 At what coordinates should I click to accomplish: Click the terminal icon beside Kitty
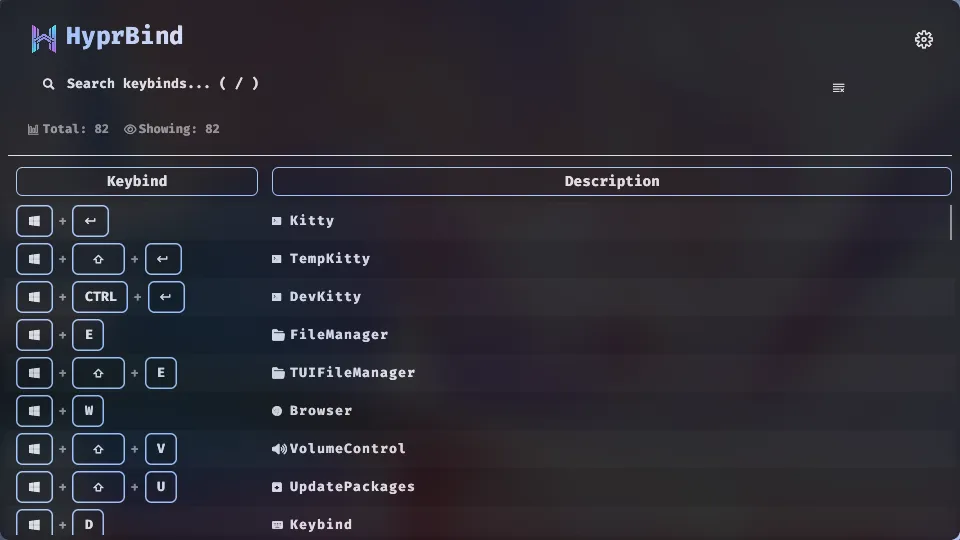(277, 221)
